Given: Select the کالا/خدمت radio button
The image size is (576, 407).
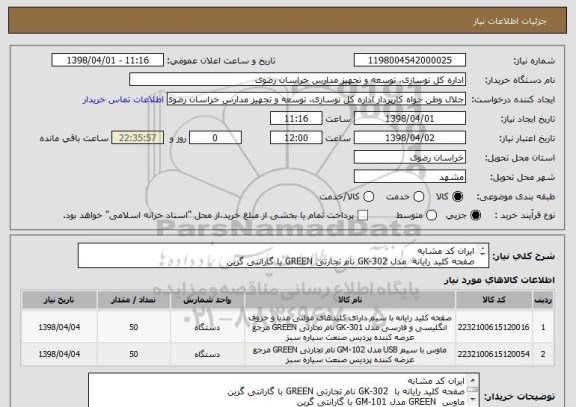Looking at the screenshot, I should 368,197.
